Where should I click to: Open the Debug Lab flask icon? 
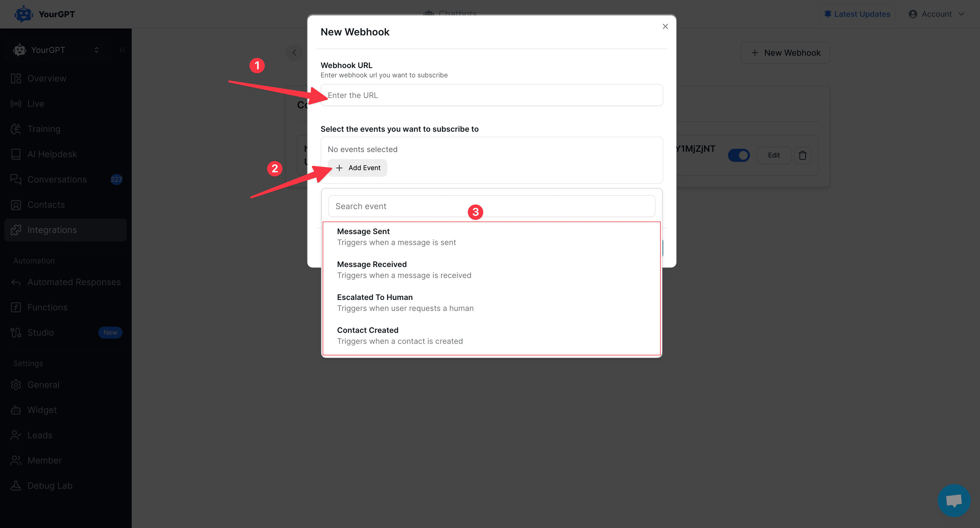coord(16,485)
